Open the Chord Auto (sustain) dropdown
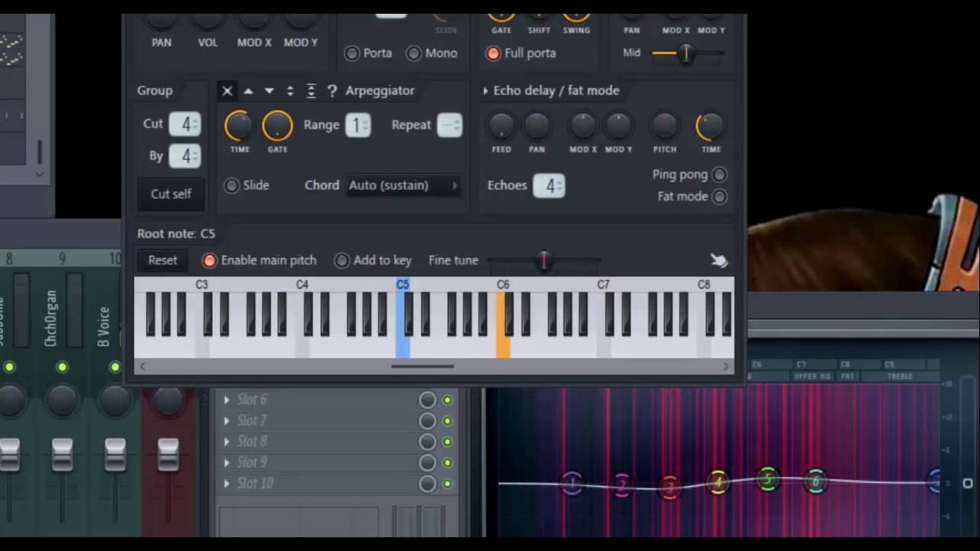The image size is (980, 551). (403, 186)
